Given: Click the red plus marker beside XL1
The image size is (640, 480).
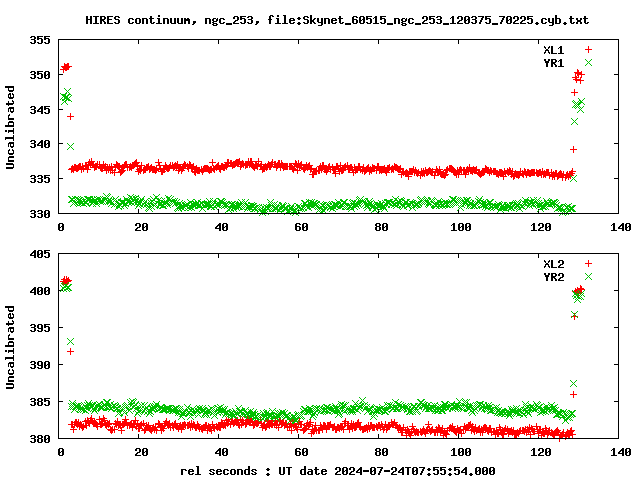Looking at the screenshot, I should (588, 50).
